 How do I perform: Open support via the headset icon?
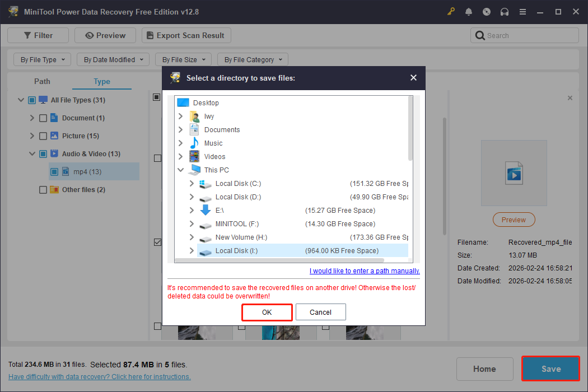505,11
